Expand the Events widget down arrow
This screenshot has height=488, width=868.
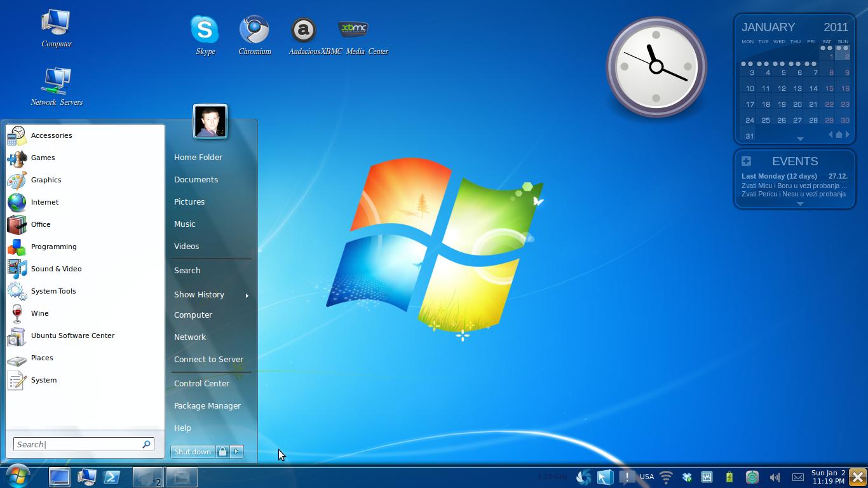coord(800,204)
